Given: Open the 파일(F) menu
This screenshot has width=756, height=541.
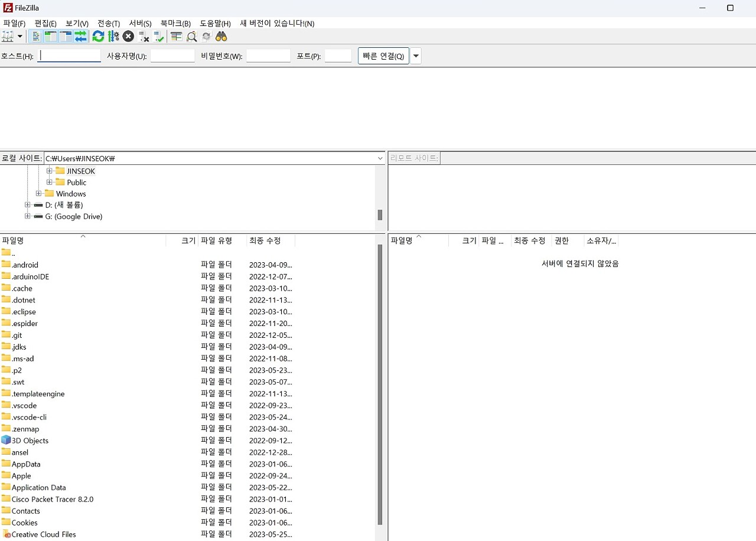Looking at the screenshot, I should tap(14, 24).
